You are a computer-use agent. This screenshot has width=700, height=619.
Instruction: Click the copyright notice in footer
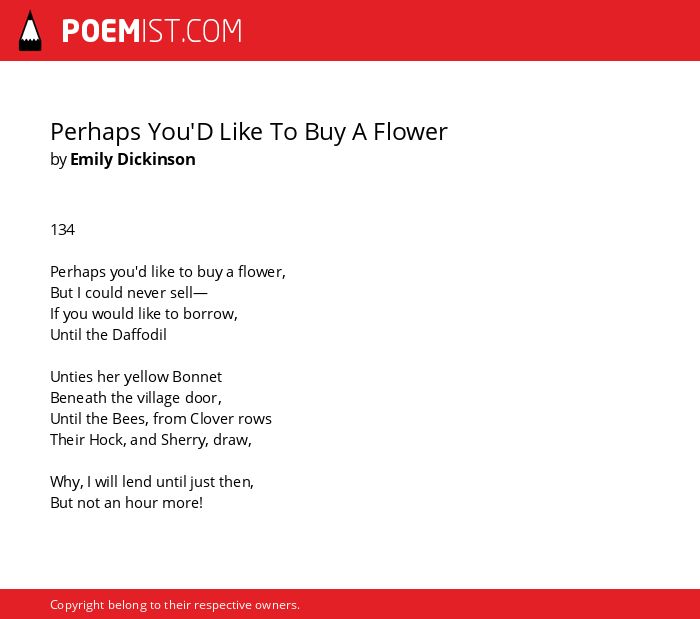click(175, 605)
